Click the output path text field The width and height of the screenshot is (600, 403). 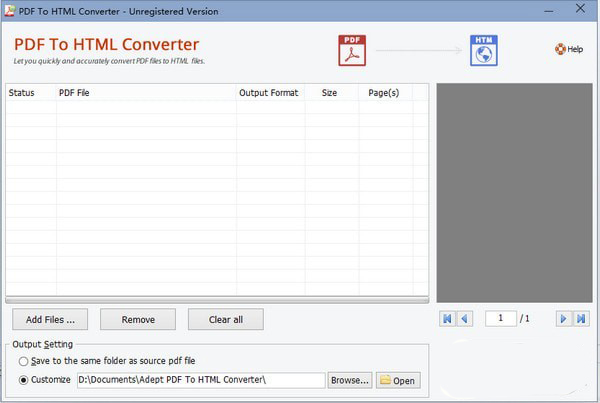coord(200,380)
